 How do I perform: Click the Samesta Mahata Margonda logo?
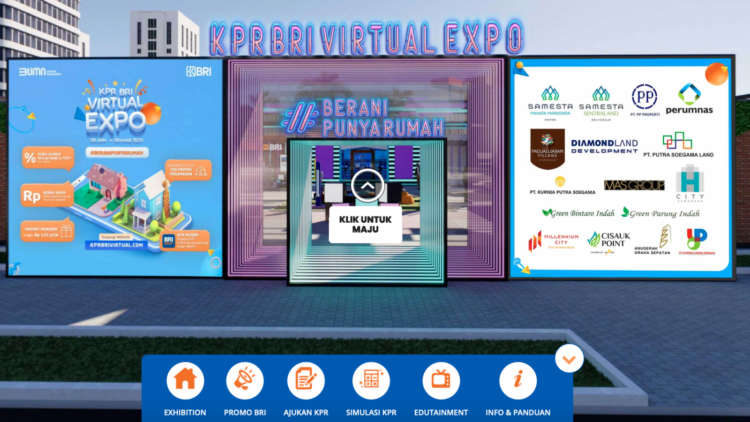550,103
